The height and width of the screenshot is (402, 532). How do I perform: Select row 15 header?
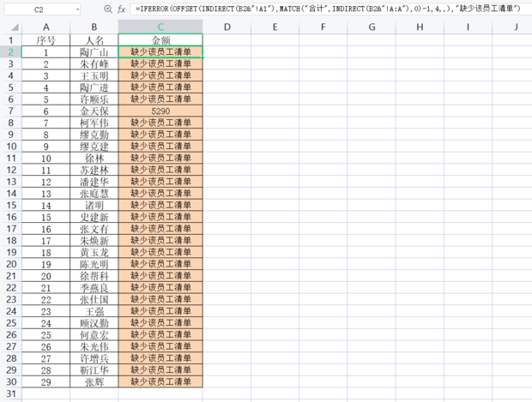click(x=11, y=205)
